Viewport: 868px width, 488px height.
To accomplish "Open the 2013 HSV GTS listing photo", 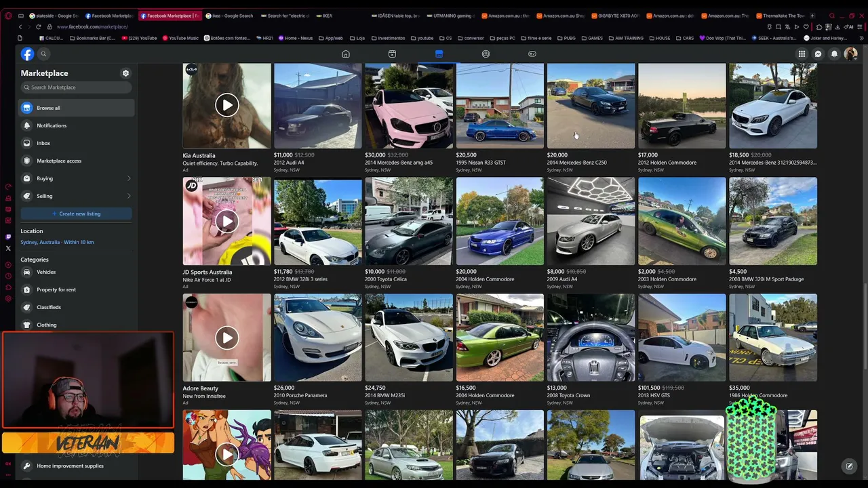I will pos(682,338).
